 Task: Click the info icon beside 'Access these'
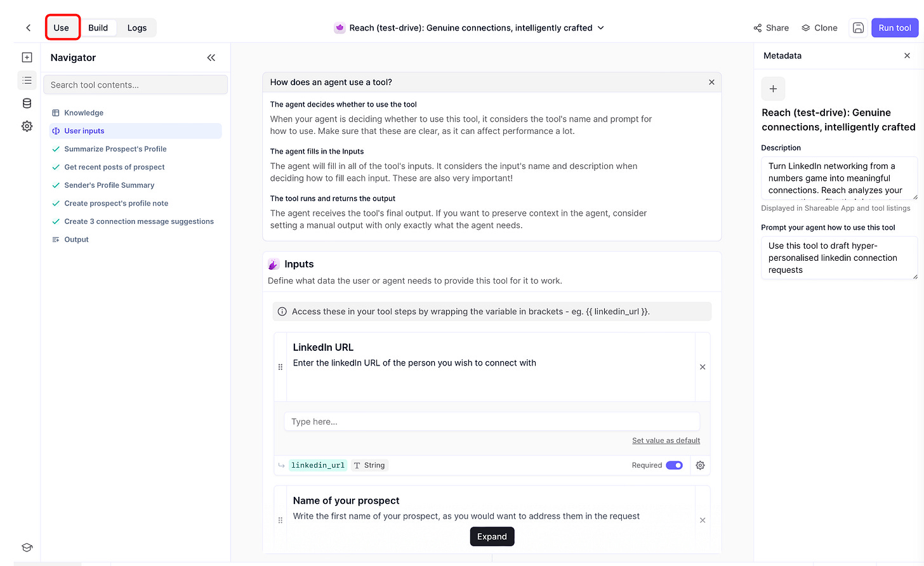[282, 312]
